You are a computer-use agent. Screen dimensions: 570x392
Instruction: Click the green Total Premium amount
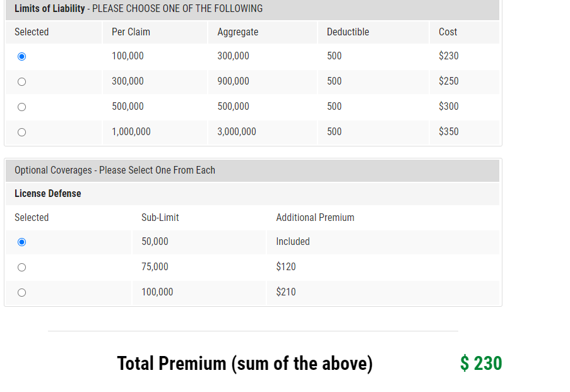[481, 364]
